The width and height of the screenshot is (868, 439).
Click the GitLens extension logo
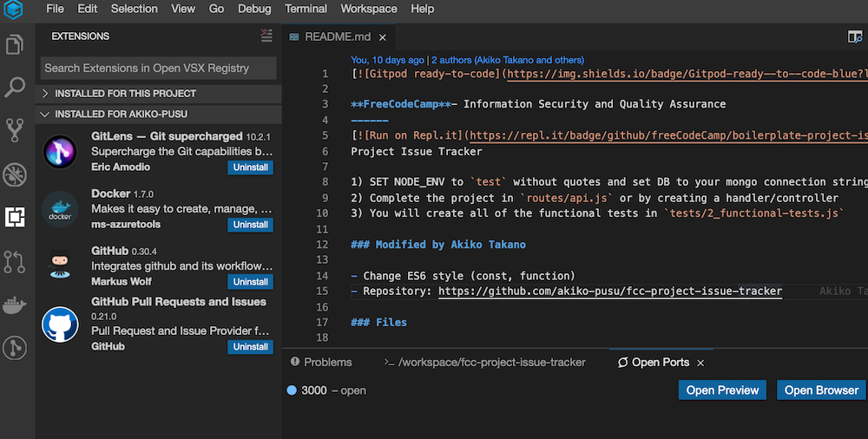click(60, 152)
